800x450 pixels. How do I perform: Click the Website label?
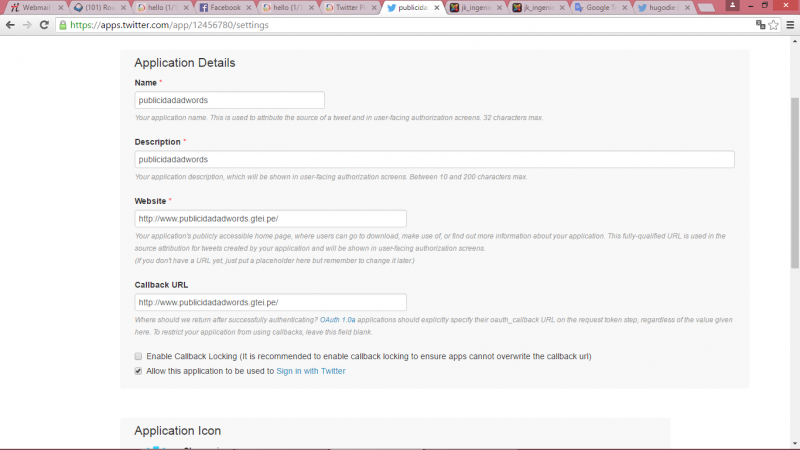pyautogui.click(x=151, y=201)
